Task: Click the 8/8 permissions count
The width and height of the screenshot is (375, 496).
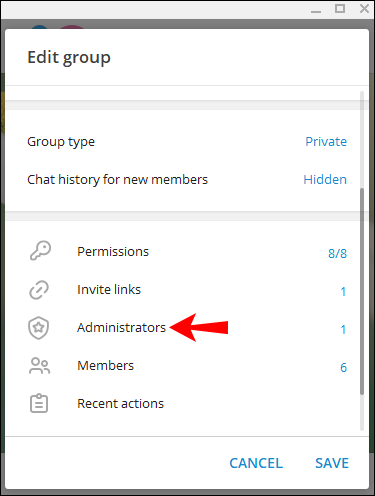Action: click(x=337, y=253)
